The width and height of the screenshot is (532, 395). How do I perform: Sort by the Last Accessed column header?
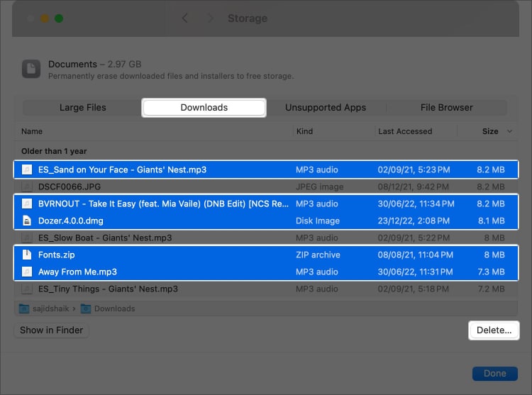405,131
